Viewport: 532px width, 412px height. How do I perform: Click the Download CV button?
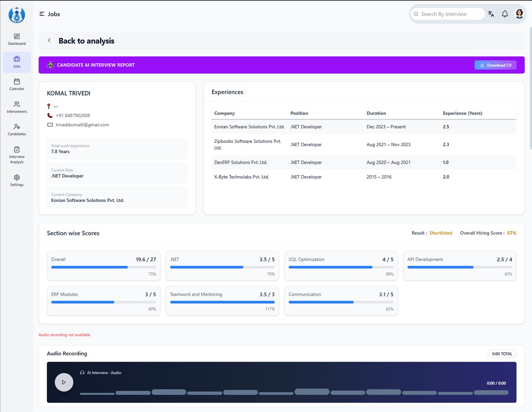click(495, 65)
